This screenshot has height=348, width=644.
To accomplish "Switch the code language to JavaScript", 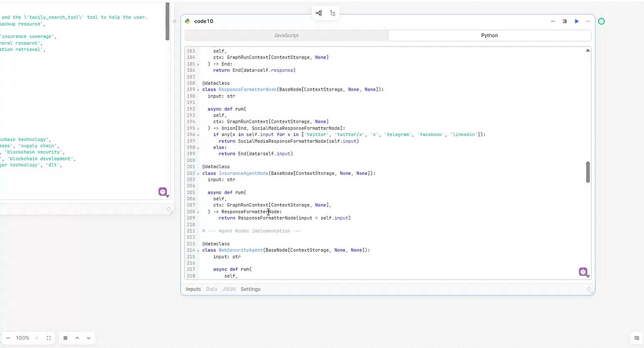I will coord(286,35).
